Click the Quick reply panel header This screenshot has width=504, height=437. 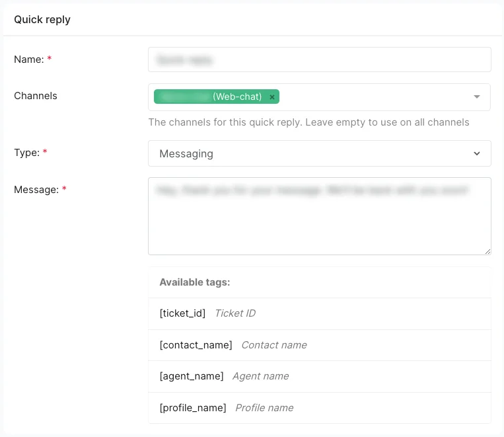click(x=42, y=20)
